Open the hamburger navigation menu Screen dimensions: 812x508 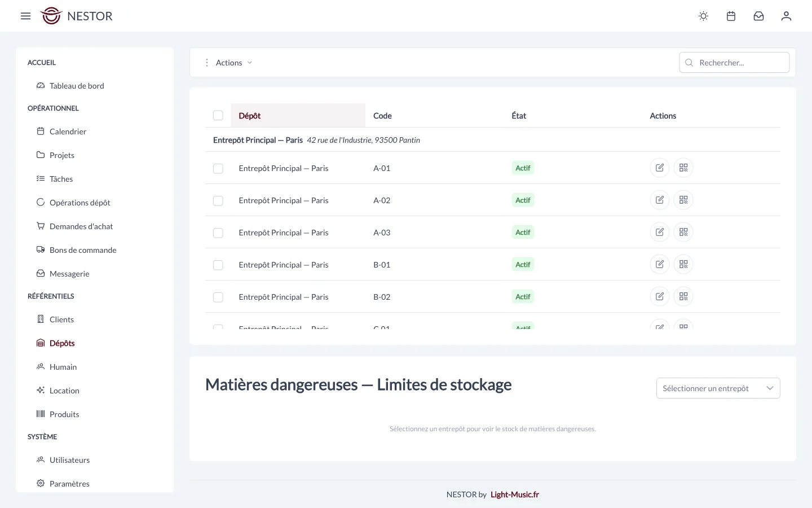25,16
